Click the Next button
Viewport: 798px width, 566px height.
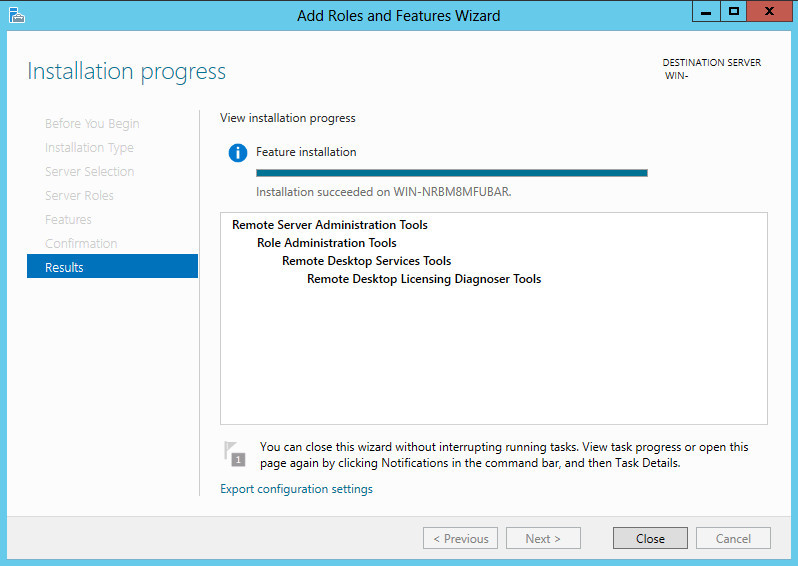(543, 539)
